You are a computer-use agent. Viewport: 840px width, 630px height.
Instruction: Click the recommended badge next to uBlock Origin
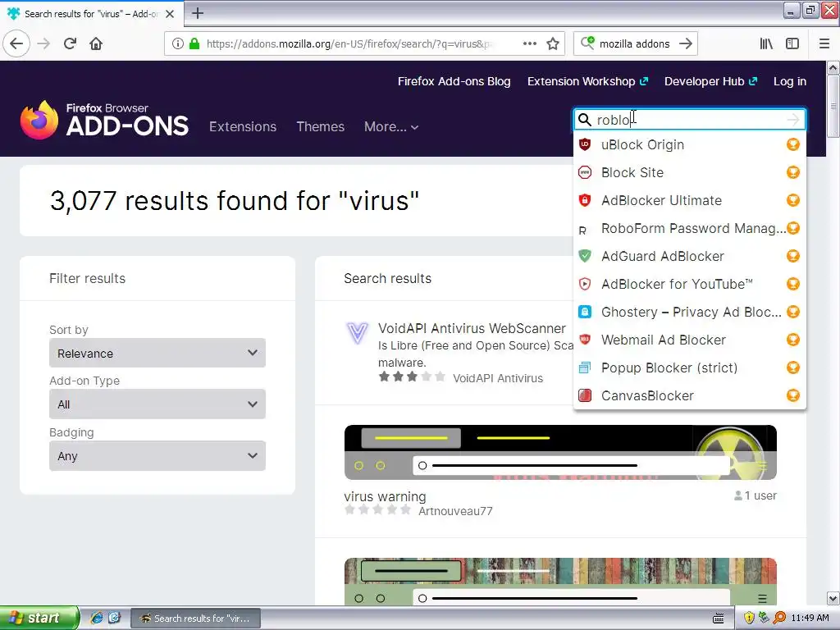(793, 144)
